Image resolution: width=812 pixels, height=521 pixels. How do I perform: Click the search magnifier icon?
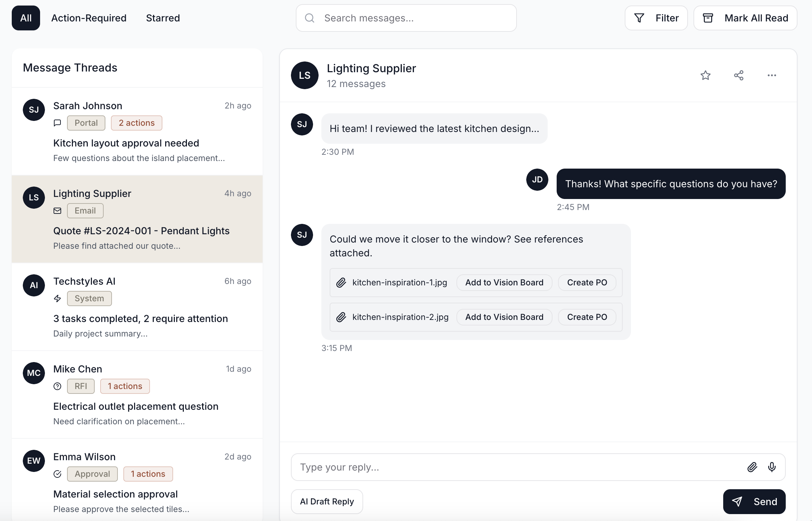pos(309,18)
